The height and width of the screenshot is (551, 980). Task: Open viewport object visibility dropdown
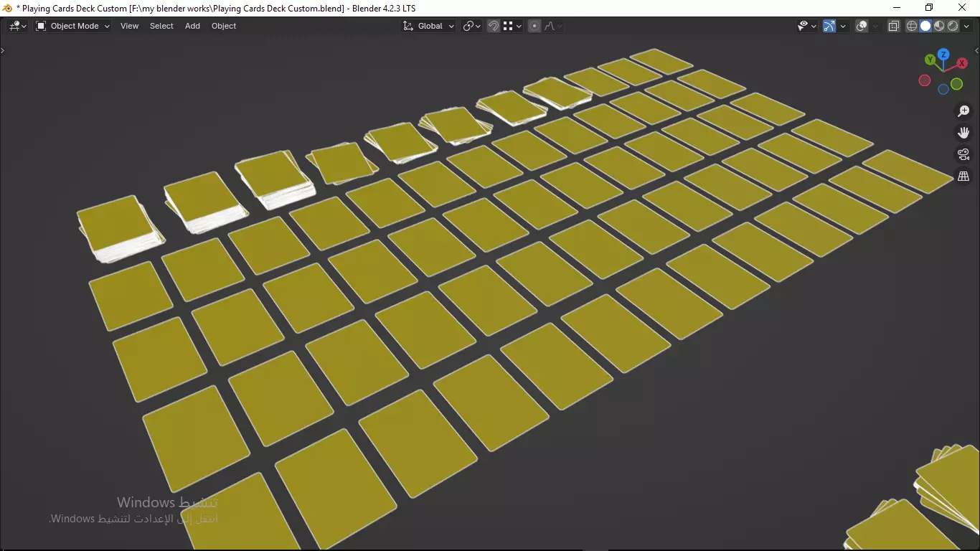click(x=807, y=26)
